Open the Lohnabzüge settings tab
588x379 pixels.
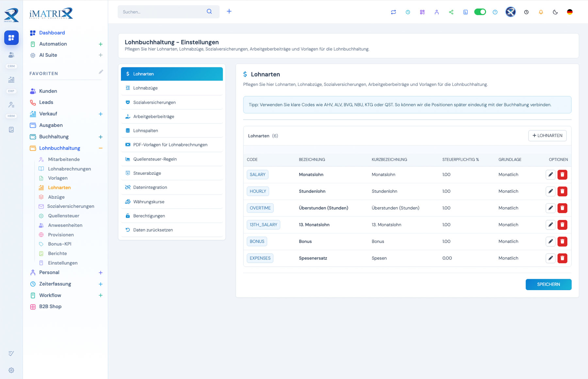[172, 88]
